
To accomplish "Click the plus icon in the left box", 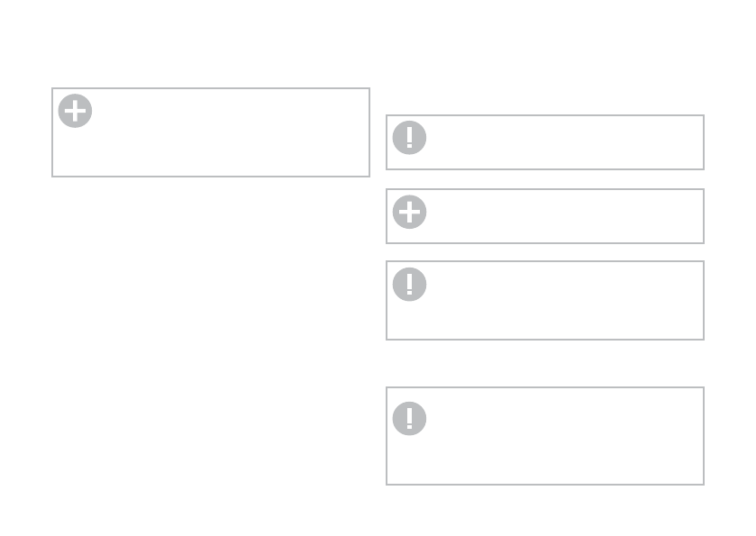I will [75, 111].
